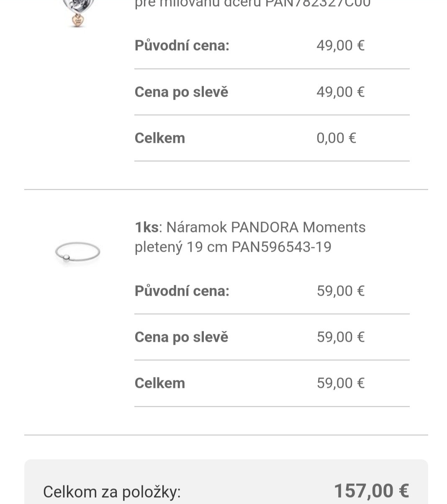Click the PAN596543-19 product code text
447x504 pixels.
[x=281, y=247]
